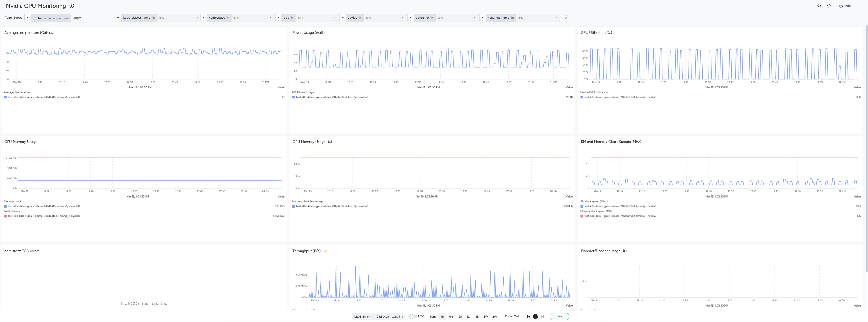
Task: Click the 'Power Usage (watts)' panel title
Action: (309, 33)
